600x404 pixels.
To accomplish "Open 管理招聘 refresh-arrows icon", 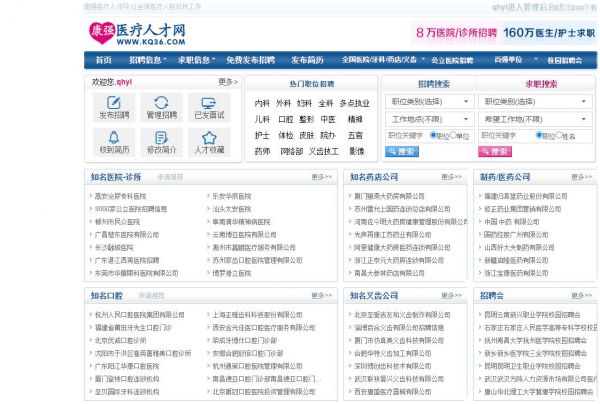I will [x=161, y=103].
